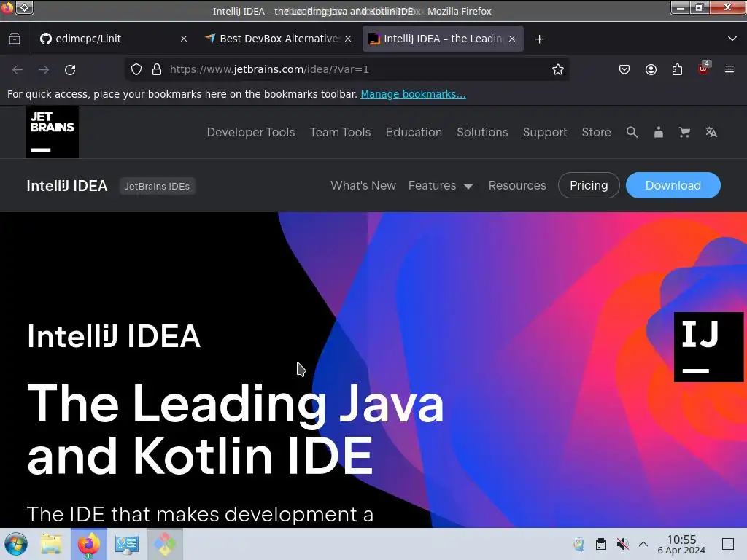Click the taskbar clock 10:55
747x560 pixels.
pyautogui.click(x=681, y=544)
